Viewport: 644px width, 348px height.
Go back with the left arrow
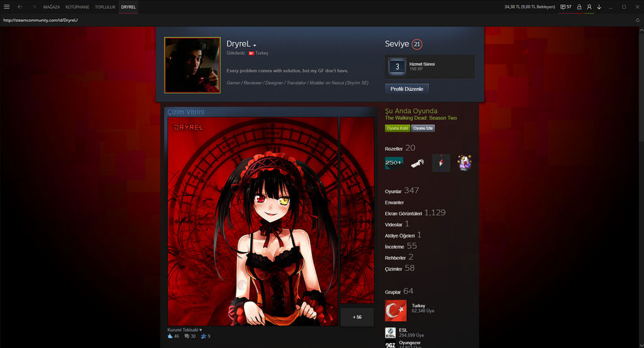[20, 6]
